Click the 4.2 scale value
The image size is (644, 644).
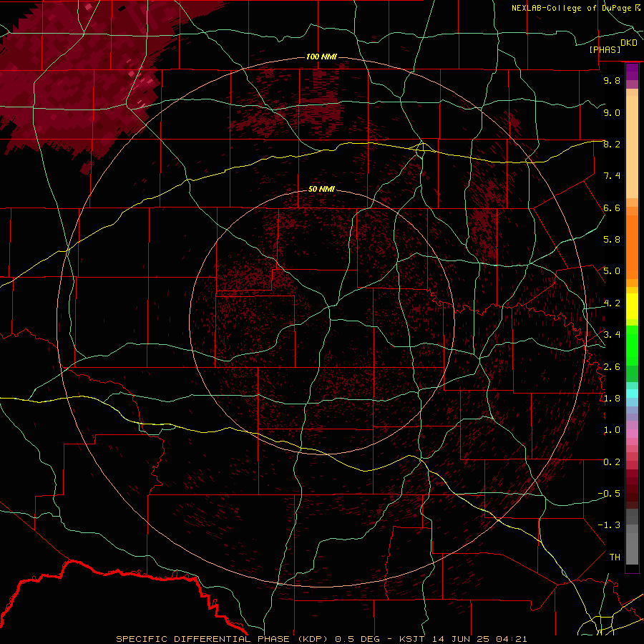pyautogui.click(x=612, y=303)
